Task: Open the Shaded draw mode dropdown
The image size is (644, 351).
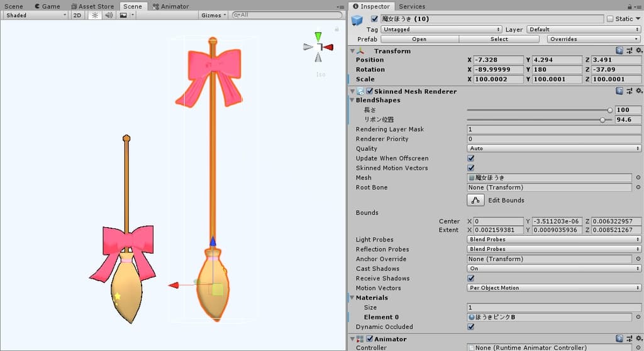Action: click(35, 15)
